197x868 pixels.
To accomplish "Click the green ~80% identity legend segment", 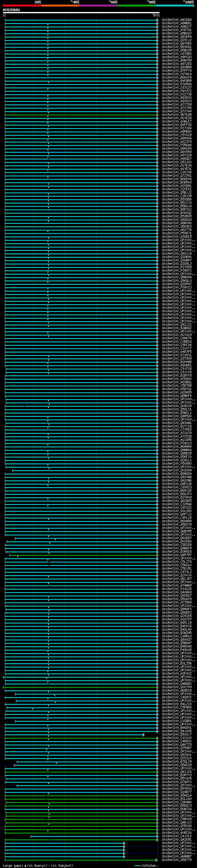I will pyautogui.click(x=137, y=6).
